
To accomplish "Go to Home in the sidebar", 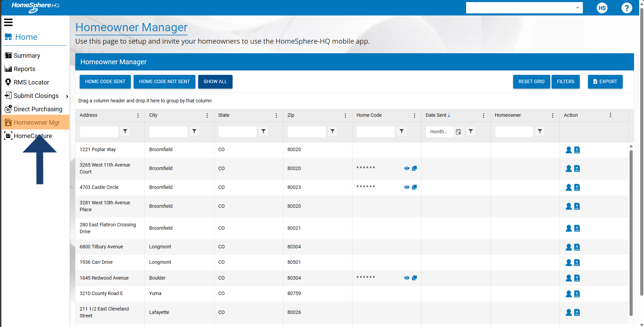I will click(21, 37).
